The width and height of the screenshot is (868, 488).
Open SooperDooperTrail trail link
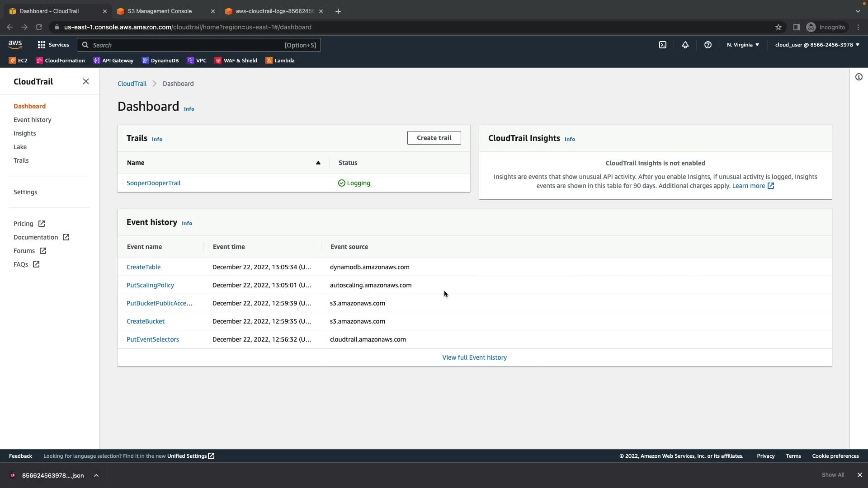click(x=153, y=183)
